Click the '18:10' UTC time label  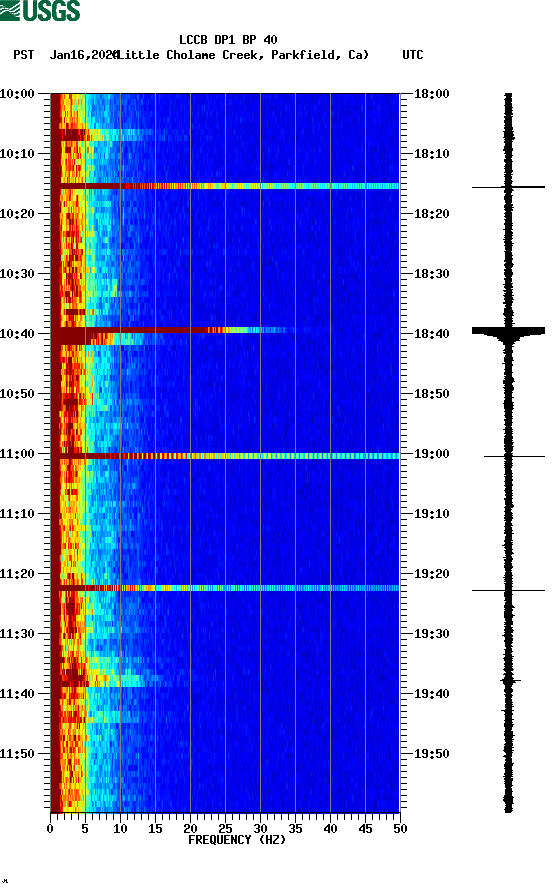(x=431, y=154)
